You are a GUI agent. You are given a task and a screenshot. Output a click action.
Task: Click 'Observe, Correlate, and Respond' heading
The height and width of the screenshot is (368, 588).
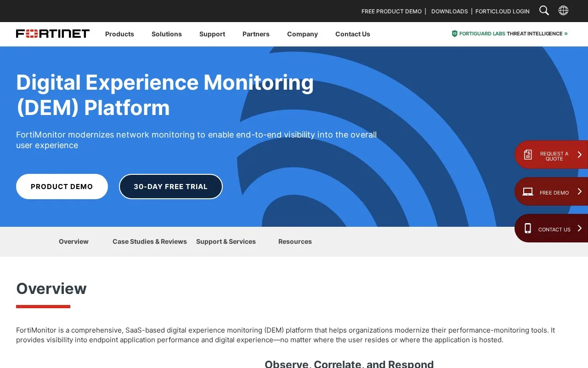point(349,364)
